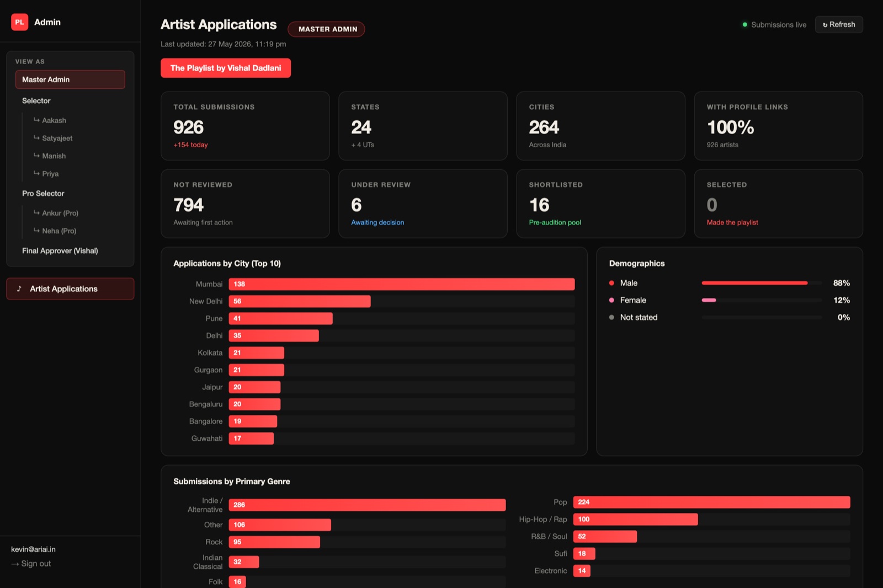This screenshot has width=883, height=588.
Task: Click the Indian Classical genre bar
Action: pos(244,562)
